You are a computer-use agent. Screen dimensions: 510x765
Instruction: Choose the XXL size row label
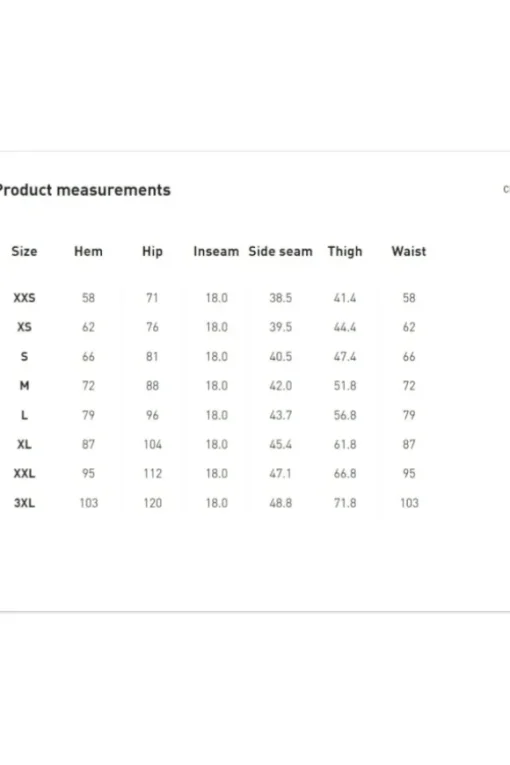[24, 473]
